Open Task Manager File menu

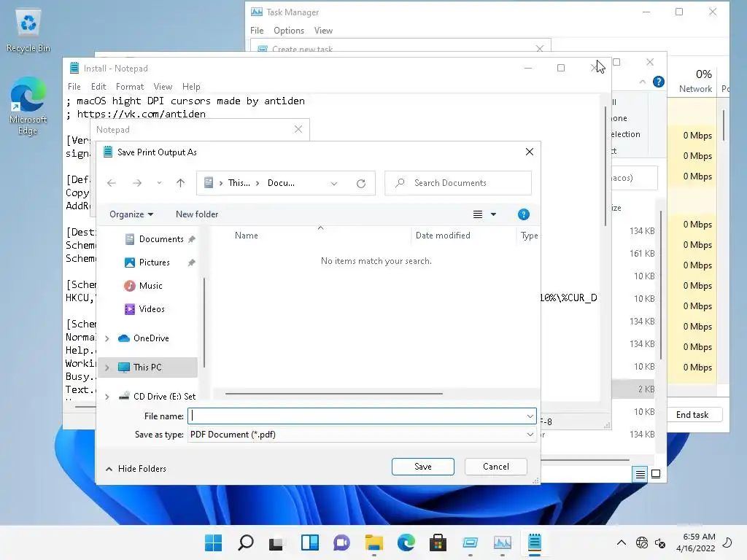click(x=257, y=31)
